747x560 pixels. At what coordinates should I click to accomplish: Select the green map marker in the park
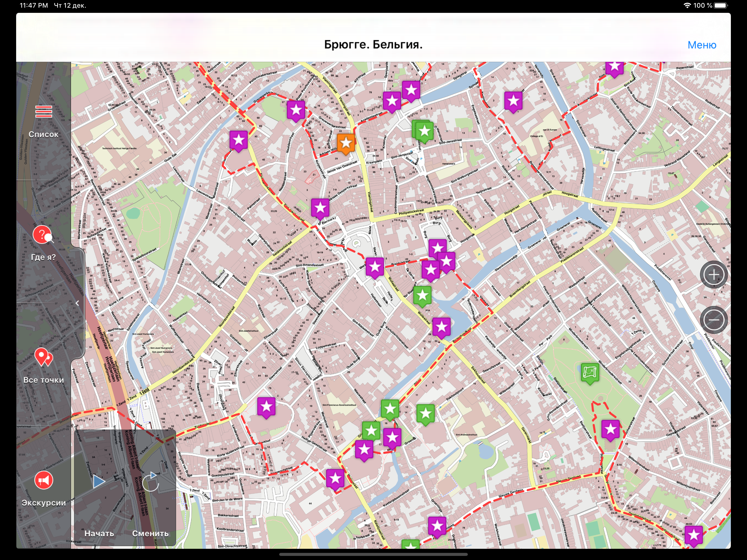(x=590, y=373)
